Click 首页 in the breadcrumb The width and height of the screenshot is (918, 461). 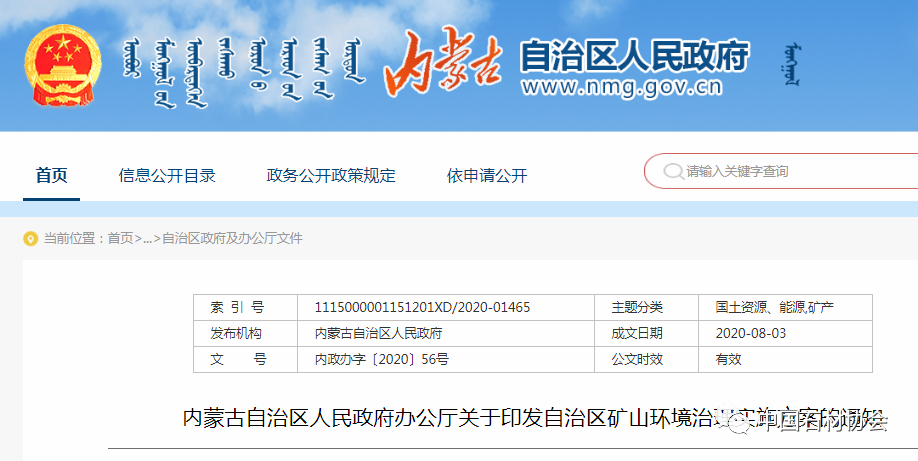[x=121, y=238]
